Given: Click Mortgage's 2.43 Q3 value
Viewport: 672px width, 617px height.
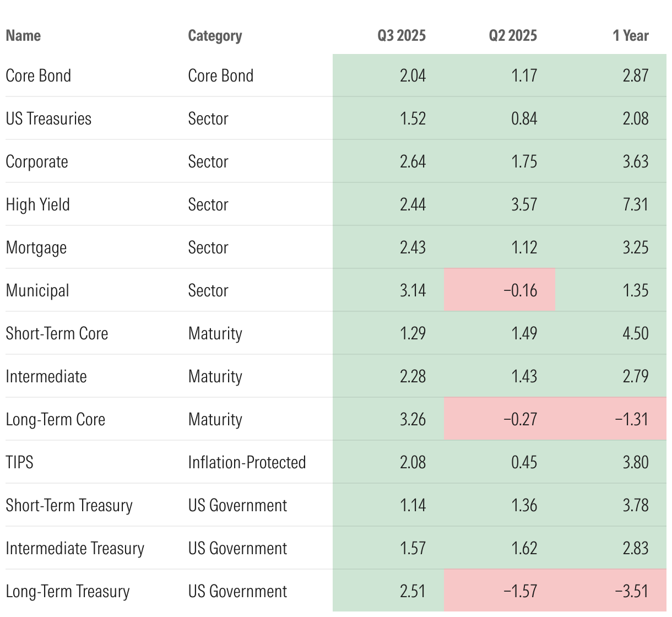Looking at the screenshot, I should pos(413,247).
